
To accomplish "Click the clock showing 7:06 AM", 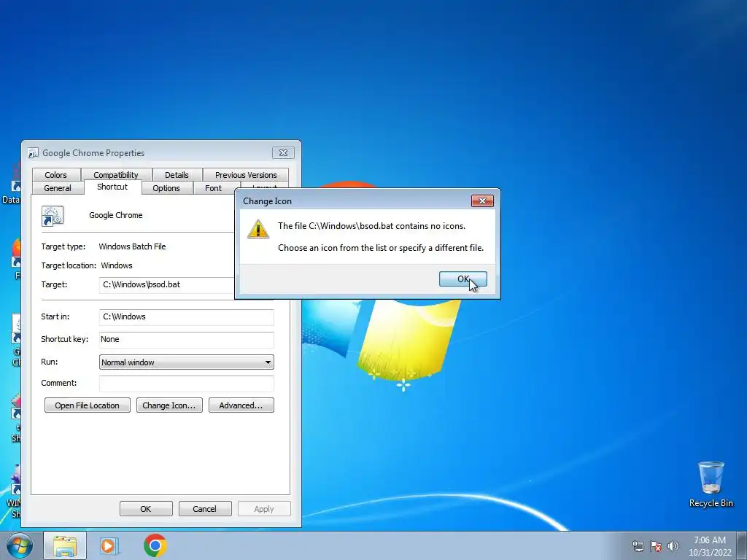I will [710, 546].
